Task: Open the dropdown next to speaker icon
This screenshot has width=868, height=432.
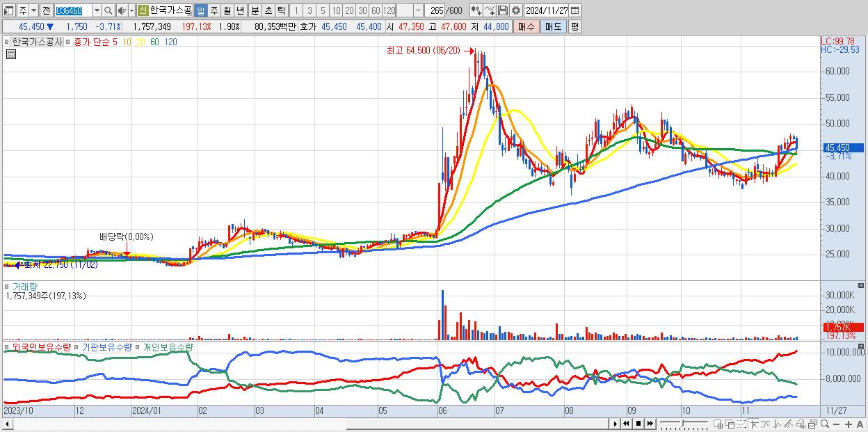Action: (x=131, y=10)
